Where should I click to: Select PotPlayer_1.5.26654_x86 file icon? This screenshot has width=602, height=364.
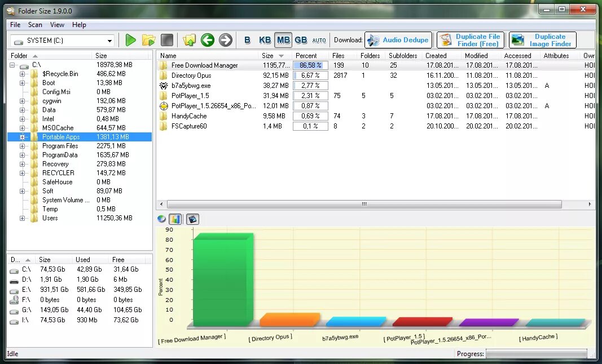(164, 106)
